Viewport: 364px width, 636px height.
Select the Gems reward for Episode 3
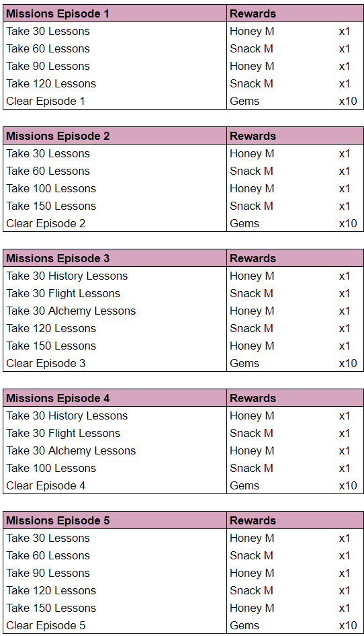[244, 363]
